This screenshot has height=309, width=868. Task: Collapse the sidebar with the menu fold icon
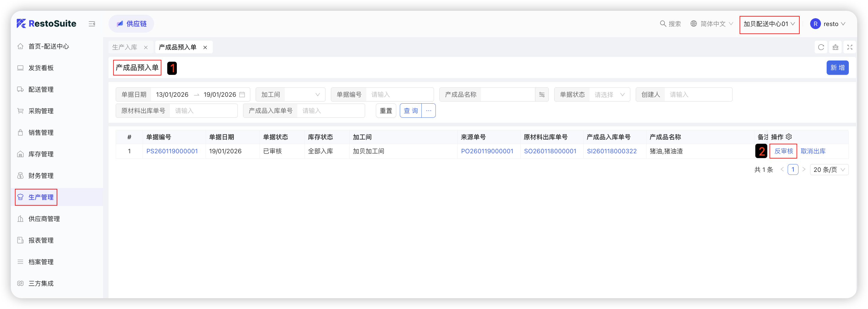(x=92, y=24)
